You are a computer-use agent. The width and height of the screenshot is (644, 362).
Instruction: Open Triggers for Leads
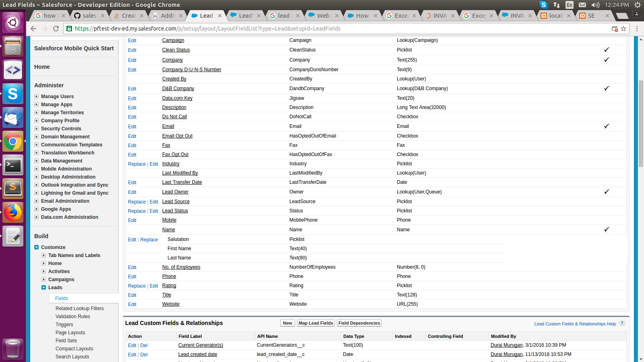64,325
